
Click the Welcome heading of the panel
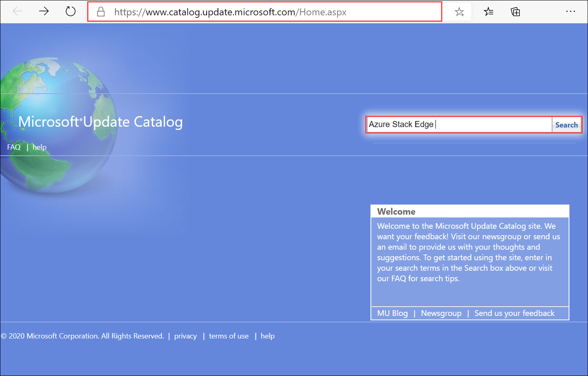tap(396, 211)
